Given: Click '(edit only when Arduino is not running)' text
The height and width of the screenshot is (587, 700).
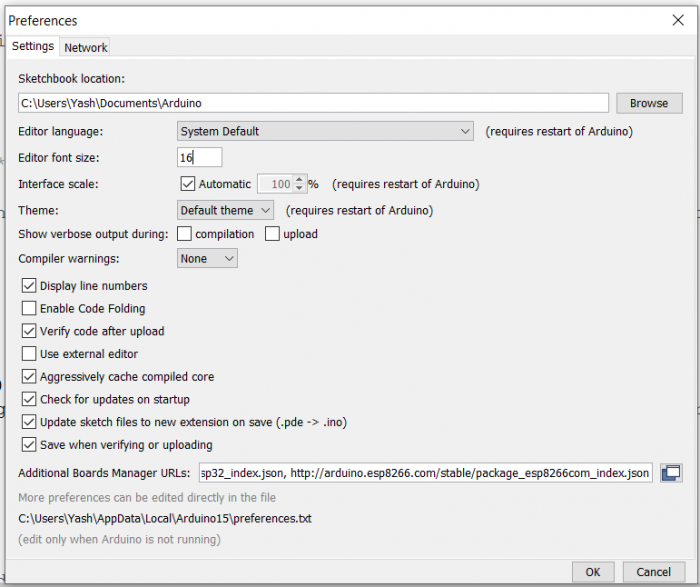Looking at the screenshot, I should 120,540.
